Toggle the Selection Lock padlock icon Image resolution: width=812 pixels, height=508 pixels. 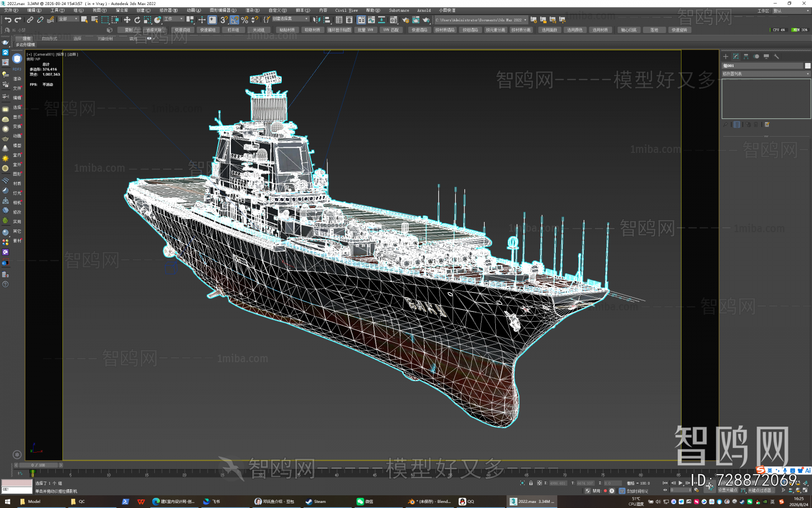(531, 483)
